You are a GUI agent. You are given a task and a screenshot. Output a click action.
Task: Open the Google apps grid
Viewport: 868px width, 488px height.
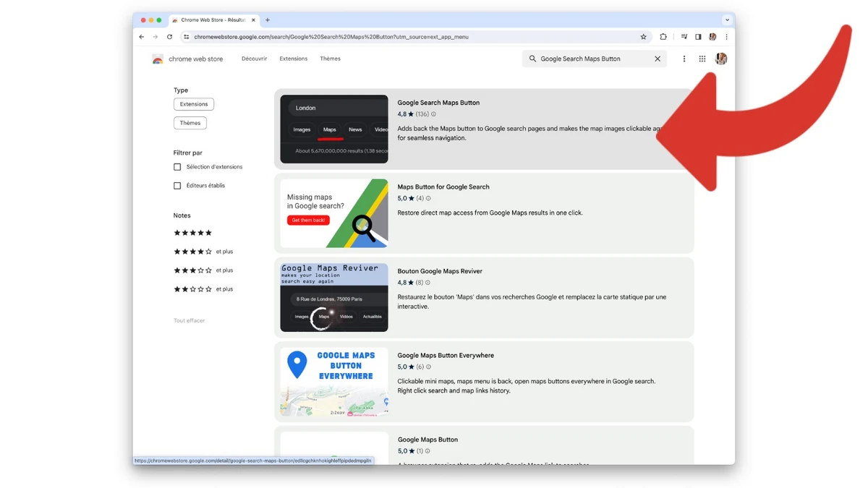click(x=702, y=59)
